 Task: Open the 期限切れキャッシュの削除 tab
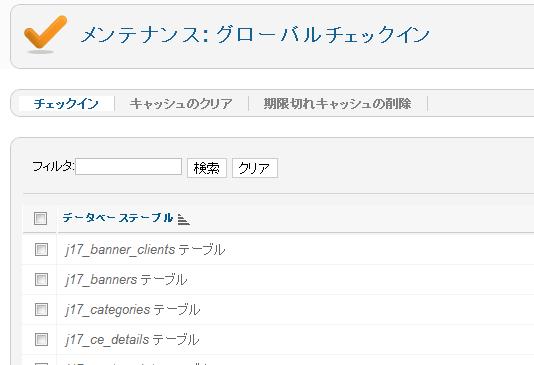coord(337,104)
